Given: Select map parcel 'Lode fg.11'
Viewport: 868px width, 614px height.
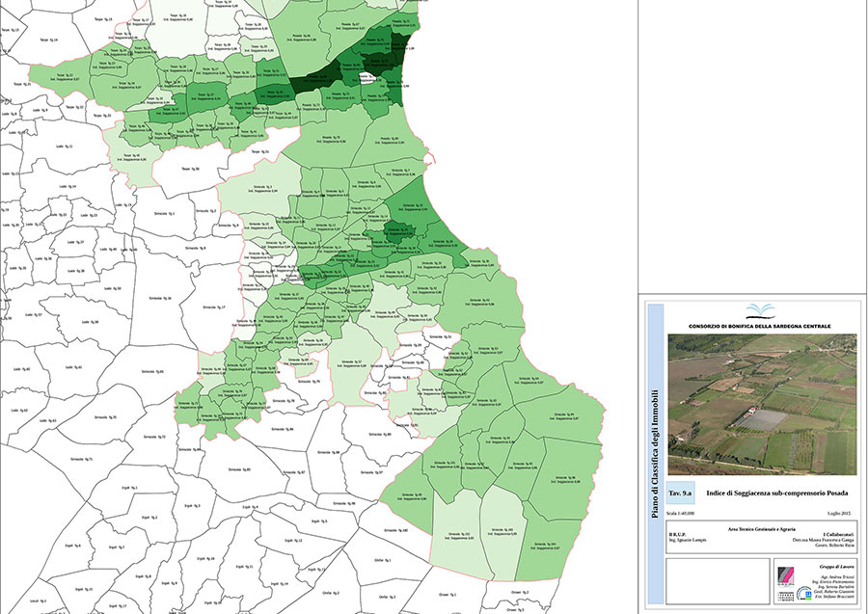Looking at the screenshot, I should coord(65,147).
